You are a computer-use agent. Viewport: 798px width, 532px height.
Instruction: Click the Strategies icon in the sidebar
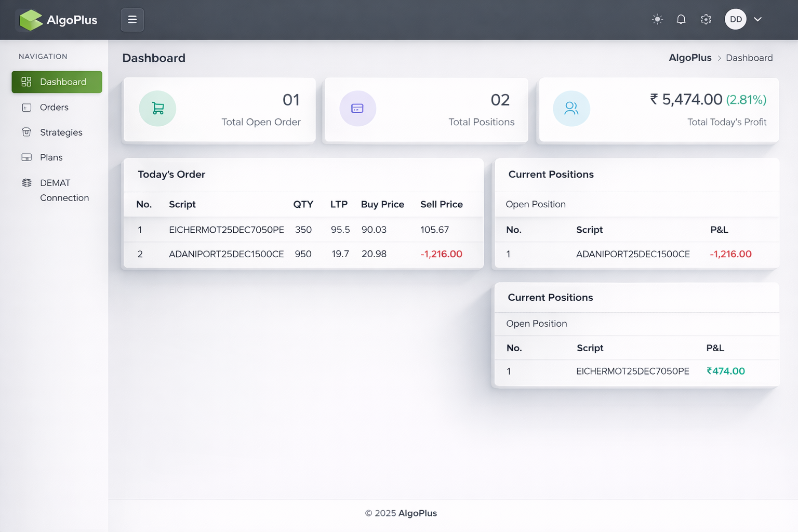coord(26,132)
